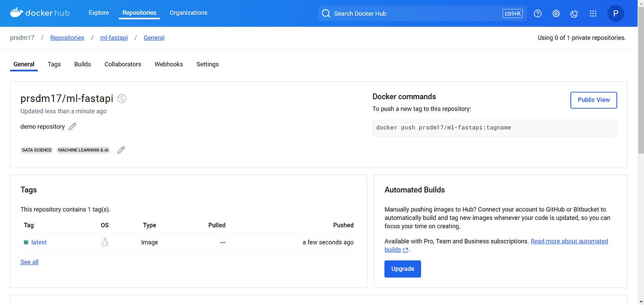Switch to the Tags tab
The image size is (644, 305).
(x=54, y=64)
